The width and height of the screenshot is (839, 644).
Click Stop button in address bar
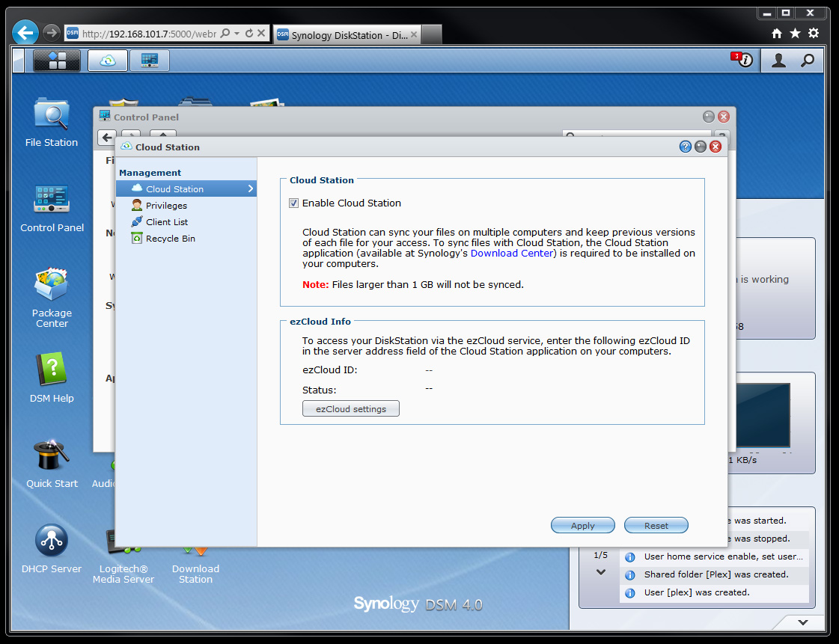pos(261,33)
